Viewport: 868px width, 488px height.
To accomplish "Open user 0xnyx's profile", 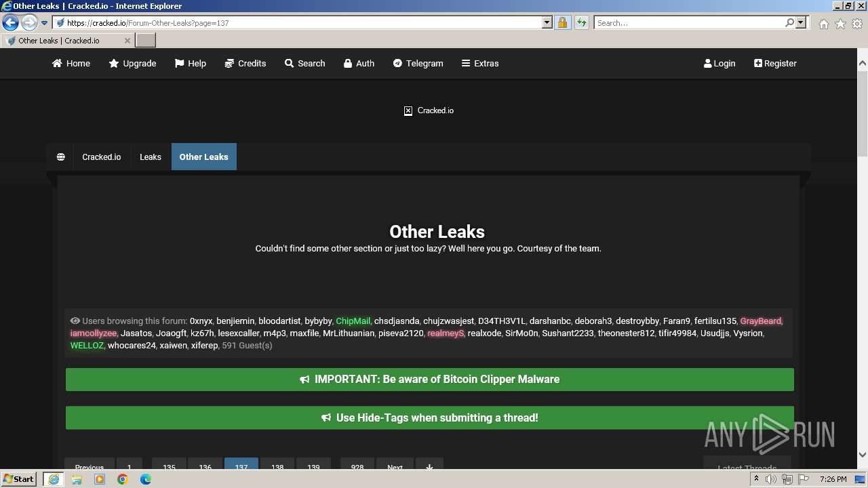I will tap(201, 321).
